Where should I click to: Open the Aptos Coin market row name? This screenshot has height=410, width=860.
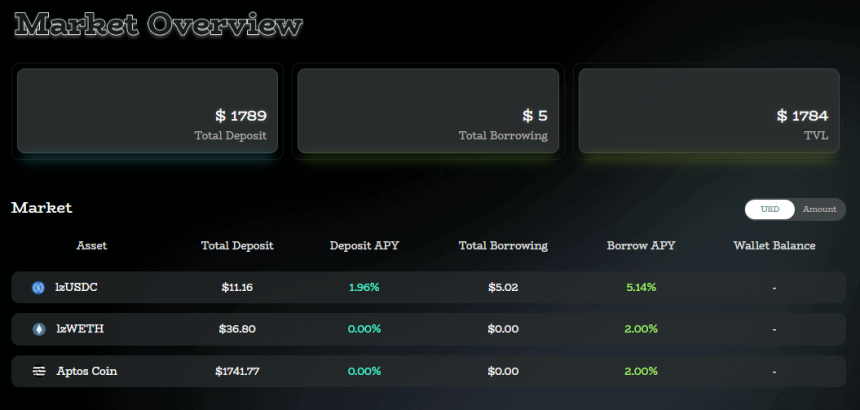(87, 371)
